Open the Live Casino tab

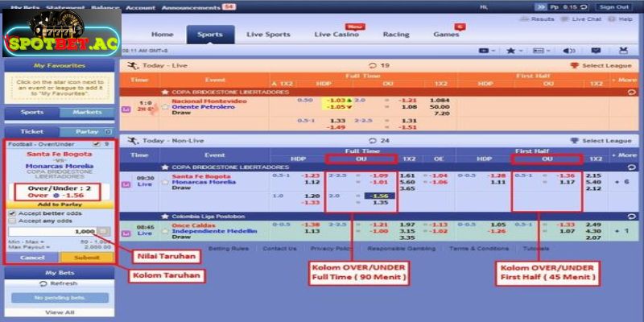[336, 35]
